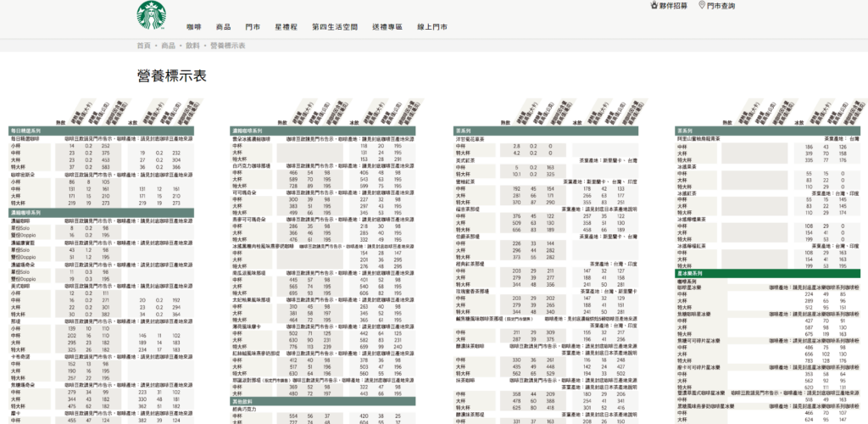Click calorie value 728 for 白巧克力咖啡那堤 特大杯
The image size is (868, 424).
click(294, 187)
